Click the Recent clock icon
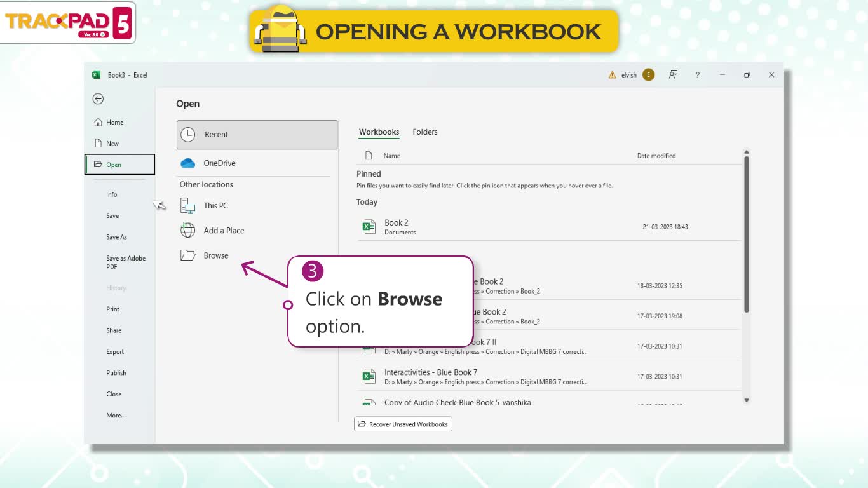The width and height of the screenshot is (868, 488). click(x=187, y=135)
